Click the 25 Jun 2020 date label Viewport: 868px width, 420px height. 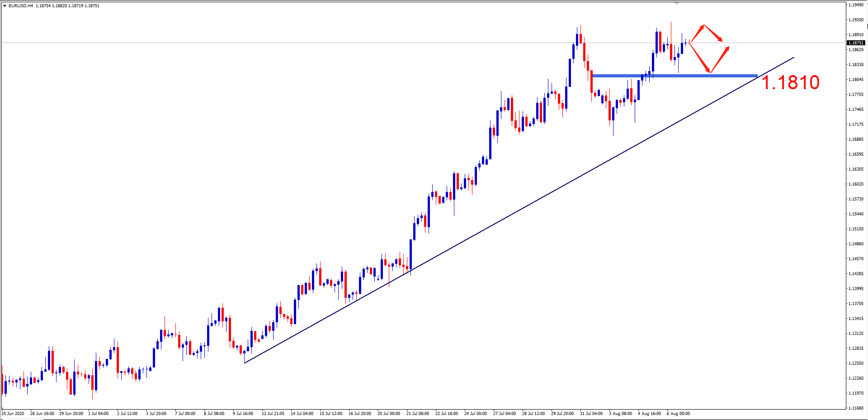coord(13,414)
